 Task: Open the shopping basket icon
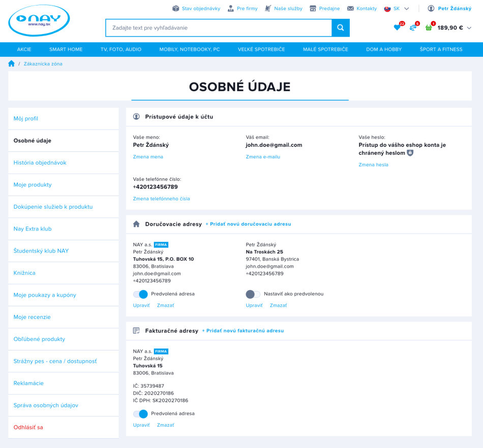click(x=429, y=28)
